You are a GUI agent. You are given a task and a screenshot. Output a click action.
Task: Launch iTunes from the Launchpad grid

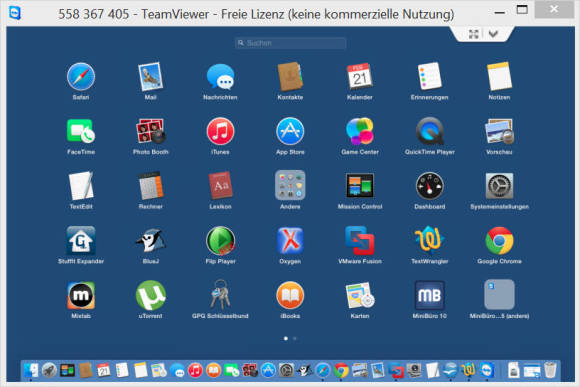pos(220,131)
